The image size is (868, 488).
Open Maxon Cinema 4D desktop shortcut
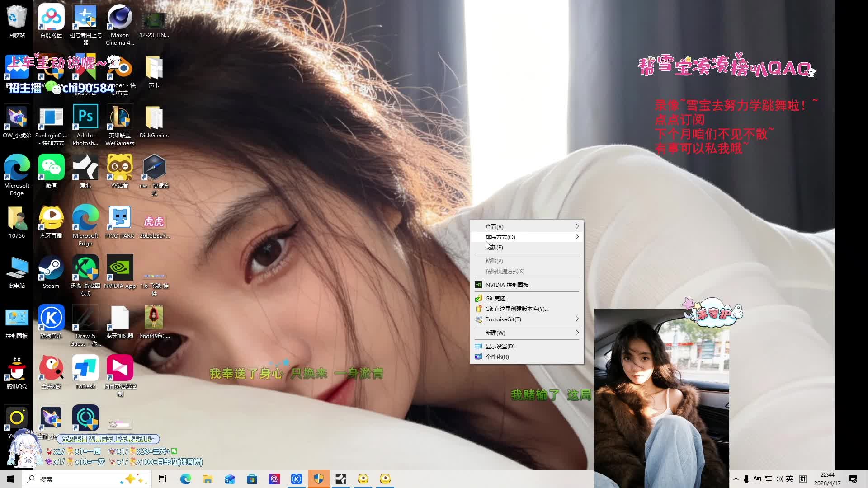[x=120, y=18]
